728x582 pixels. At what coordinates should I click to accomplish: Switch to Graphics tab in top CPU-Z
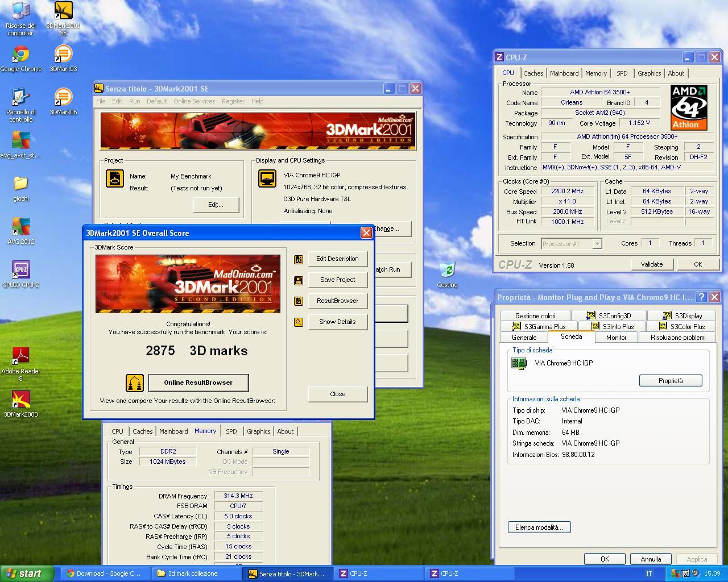tap(649, 73)
